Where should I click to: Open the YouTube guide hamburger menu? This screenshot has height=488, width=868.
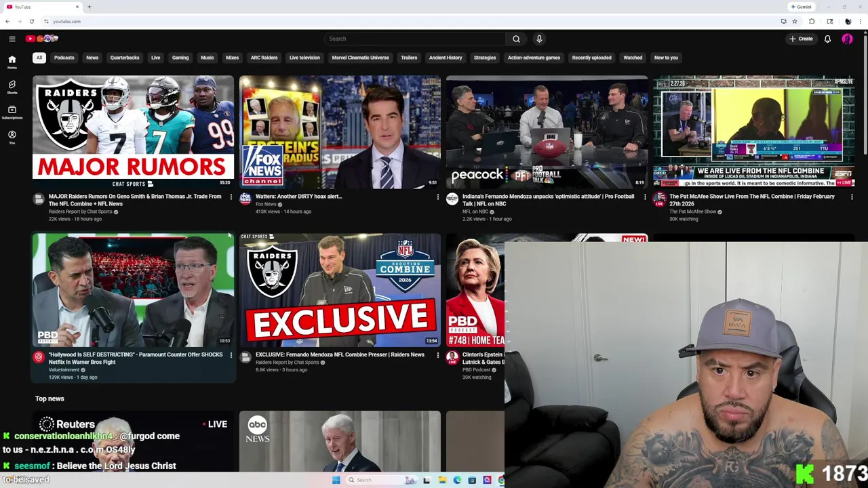click(12, 39)
